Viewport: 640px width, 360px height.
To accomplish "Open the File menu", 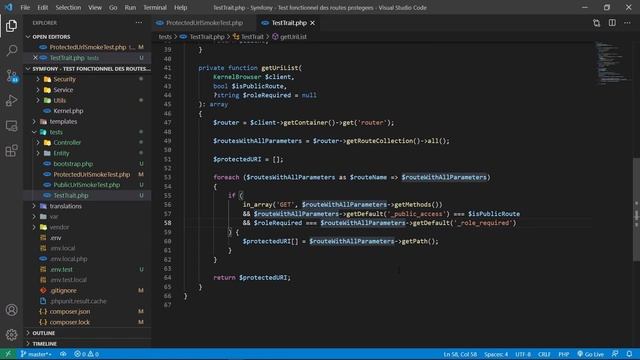I will (x=25, y=7).
